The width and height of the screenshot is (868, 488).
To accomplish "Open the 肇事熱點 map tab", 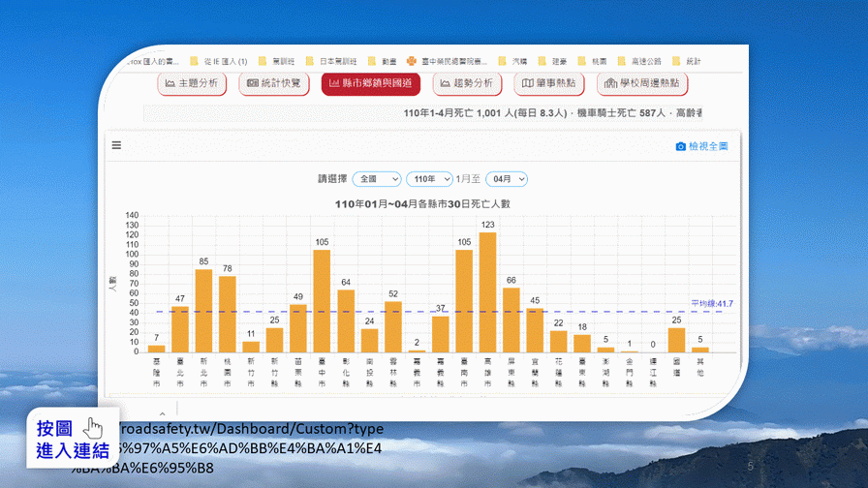I will [549, 83].
